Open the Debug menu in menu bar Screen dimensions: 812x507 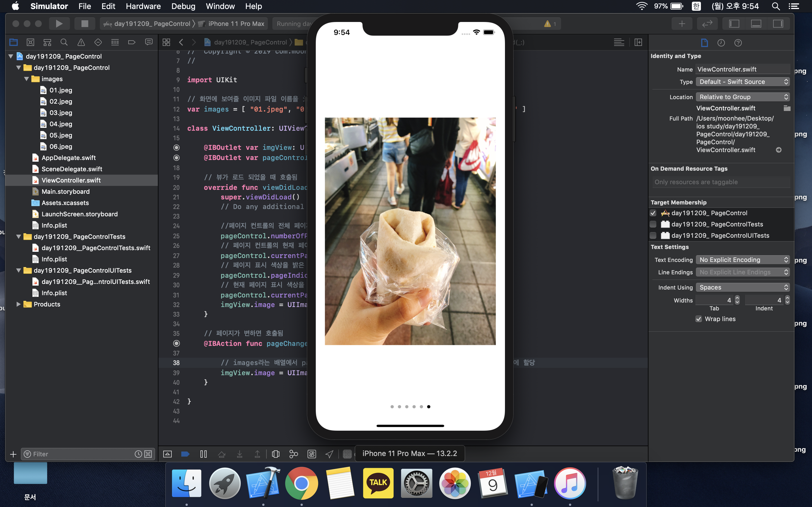coord(183,6)
